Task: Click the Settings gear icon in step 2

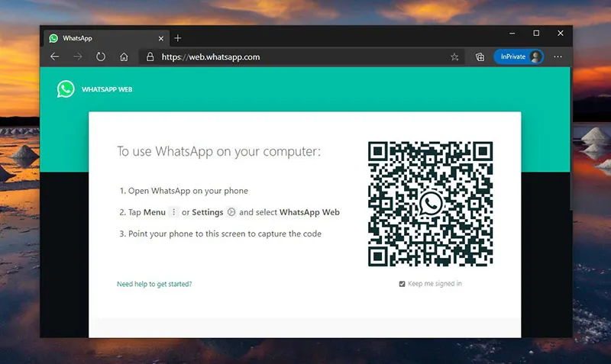Action: [231, 212]
